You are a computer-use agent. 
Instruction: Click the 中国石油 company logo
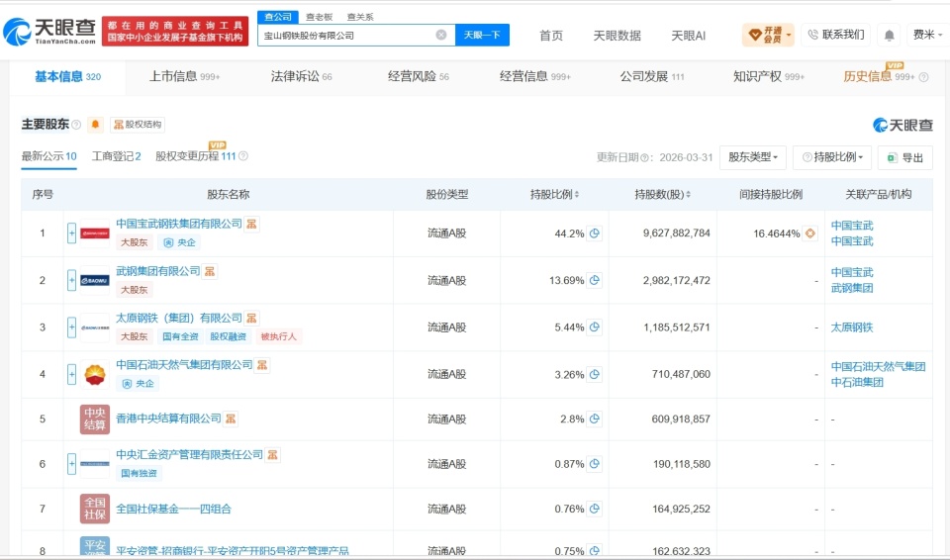point(95,375)
